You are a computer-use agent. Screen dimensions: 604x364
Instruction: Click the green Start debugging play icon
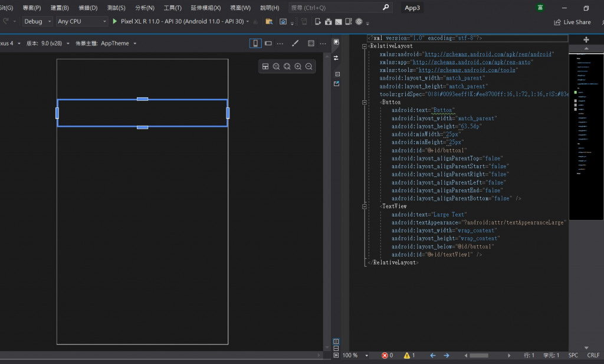point(115,21)
